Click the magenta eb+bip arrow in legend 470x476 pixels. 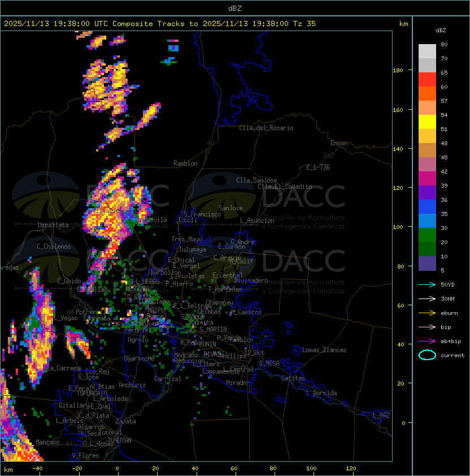click(x=427, y=341)
